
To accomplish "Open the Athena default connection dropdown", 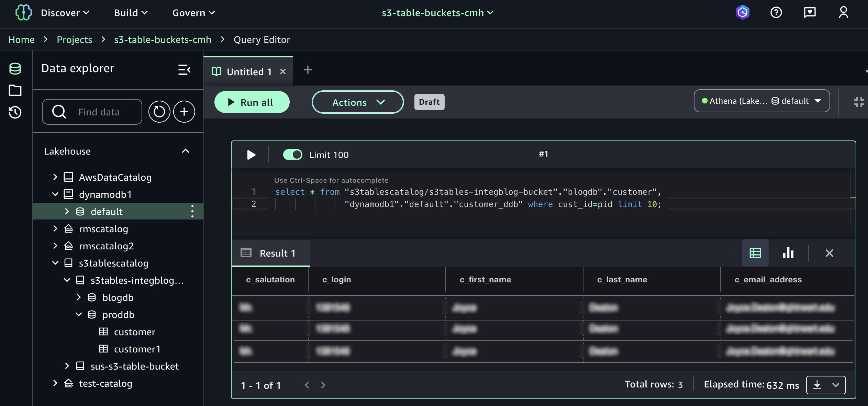I will pyautogui.click(x=761, y=101).
